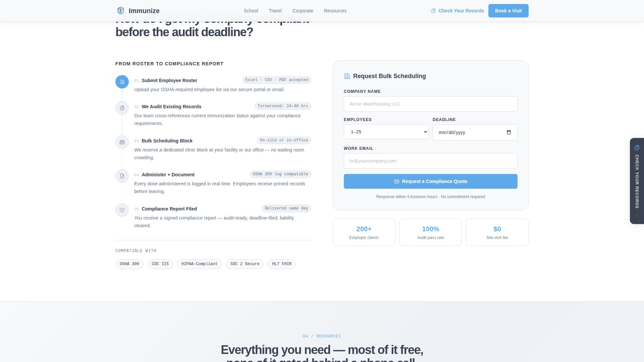The width and height of the screenshot is (644, 362).
Task: Click the CDC IIS compatibility chip
Action: pyautogui.click(x=160, y=264)
